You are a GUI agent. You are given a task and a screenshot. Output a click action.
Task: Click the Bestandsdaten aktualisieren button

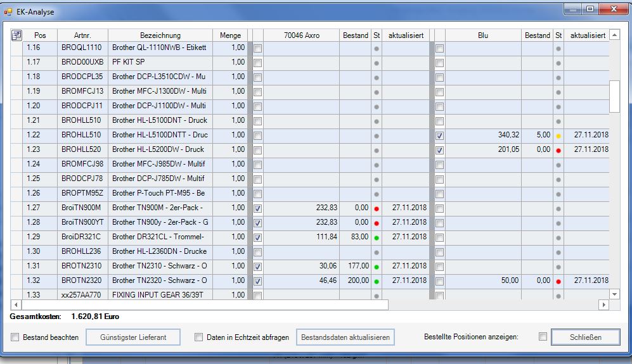[x=345, y=337]
